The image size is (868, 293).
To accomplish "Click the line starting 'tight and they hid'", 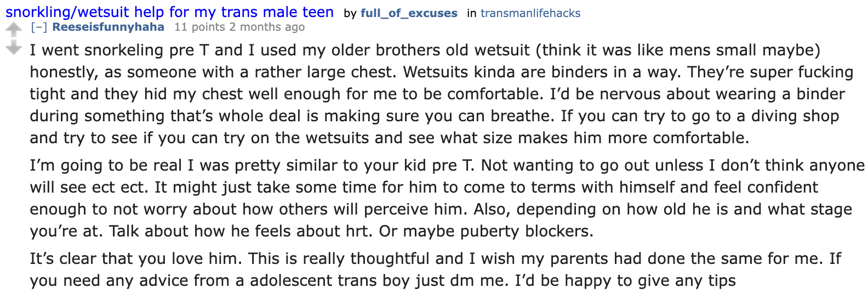I will (x=437, y=94).
